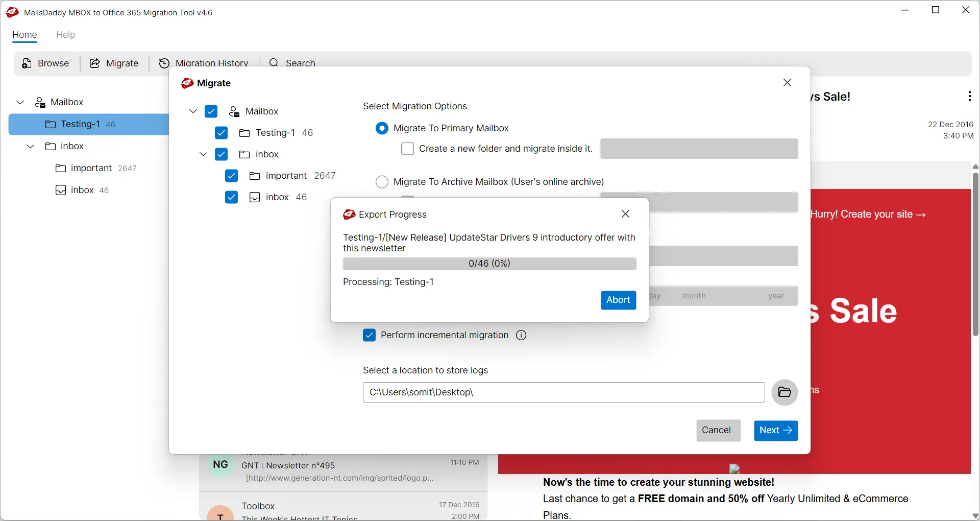The image size is (980, 521).
Task: Enable Create a new folder checkbox
Action: click(407, 149)
